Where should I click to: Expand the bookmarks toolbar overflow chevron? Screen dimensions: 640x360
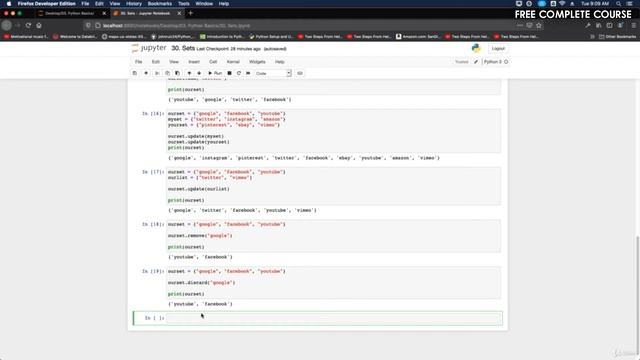[x=592, y=36]
